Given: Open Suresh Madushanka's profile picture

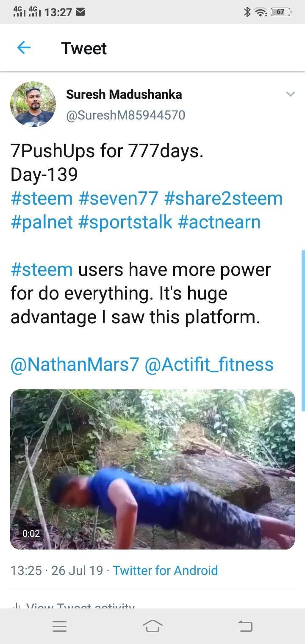Looking at the screenshot, I should click(x=33, y=104).
